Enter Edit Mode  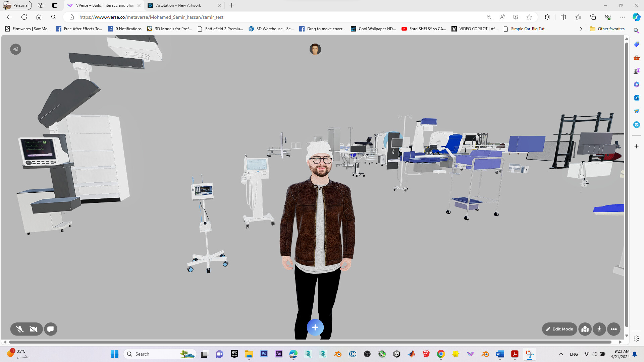coord(559,329)
